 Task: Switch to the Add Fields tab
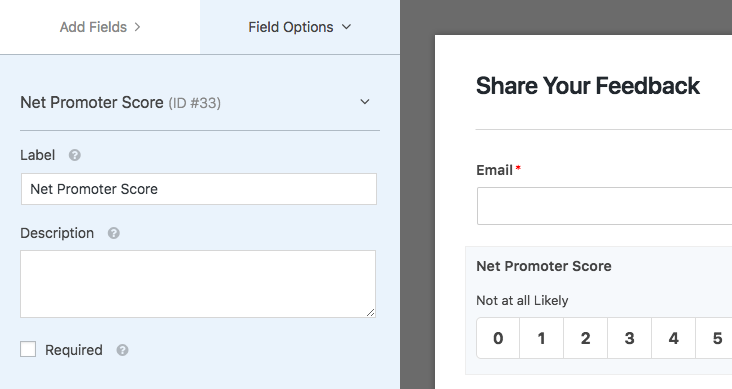[100, 27]
